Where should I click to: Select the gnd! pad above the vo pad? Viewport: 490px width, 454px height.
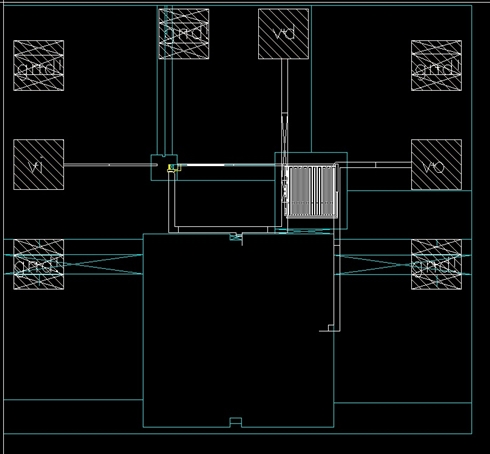436,65
